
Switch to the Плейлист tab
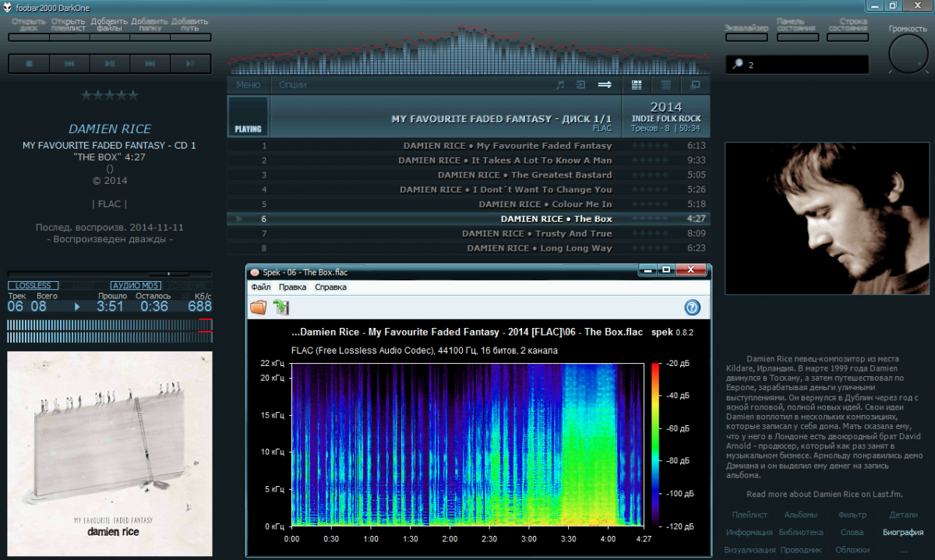pyautogui.click(x=750, y=515)
